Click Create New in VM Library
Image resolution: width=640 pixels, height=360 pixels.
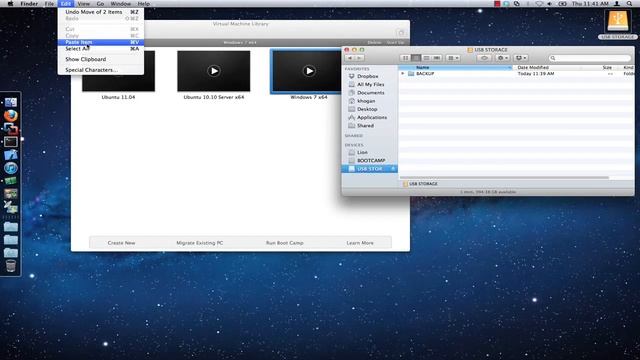(121, 243)
